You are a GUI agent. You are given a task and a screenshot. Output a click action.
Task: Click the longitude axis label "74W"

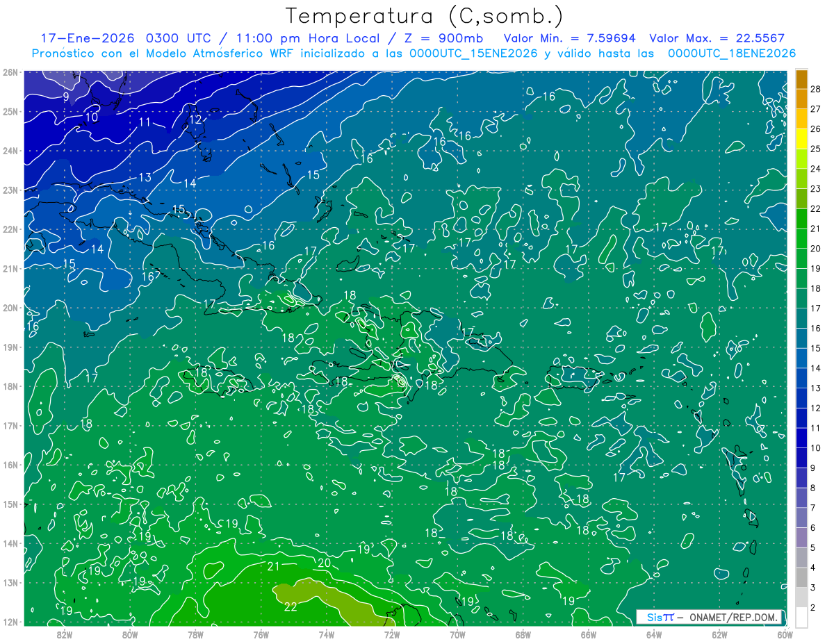pyautogui.click(x=326, y=634)
